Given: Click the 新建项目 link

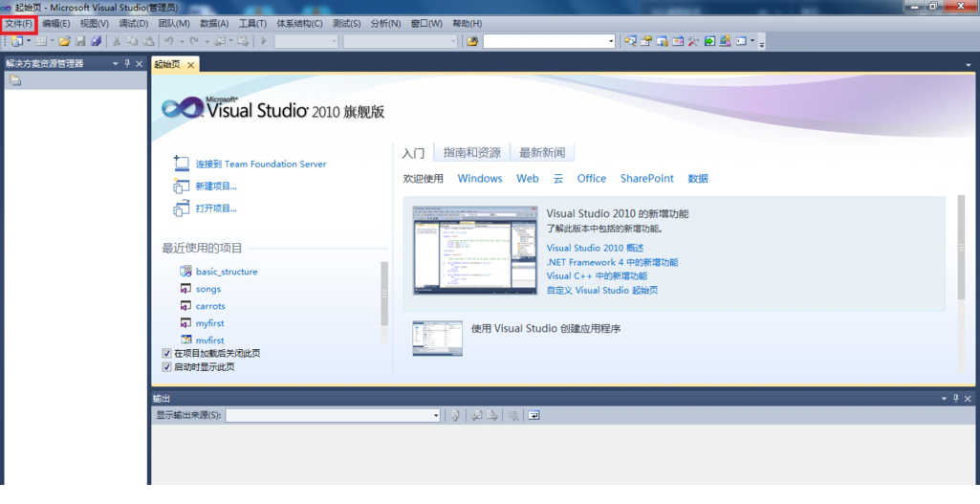Looking at the screenshot, I should pyautogui.click(x=216, y=186).
